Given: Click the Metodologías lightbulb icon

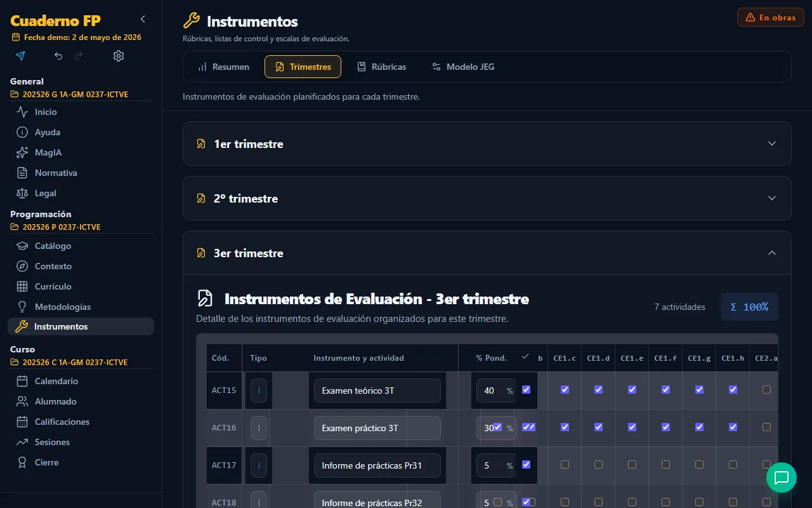Looking at the screenshot, I should tap(22, 307).
